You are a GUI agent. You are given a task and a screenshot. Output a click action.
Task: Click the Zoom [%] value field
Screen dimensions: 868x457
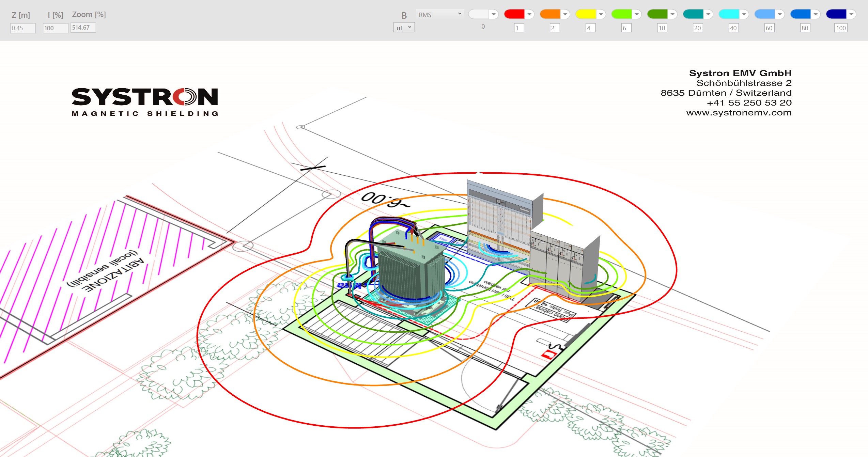point(83,28)
